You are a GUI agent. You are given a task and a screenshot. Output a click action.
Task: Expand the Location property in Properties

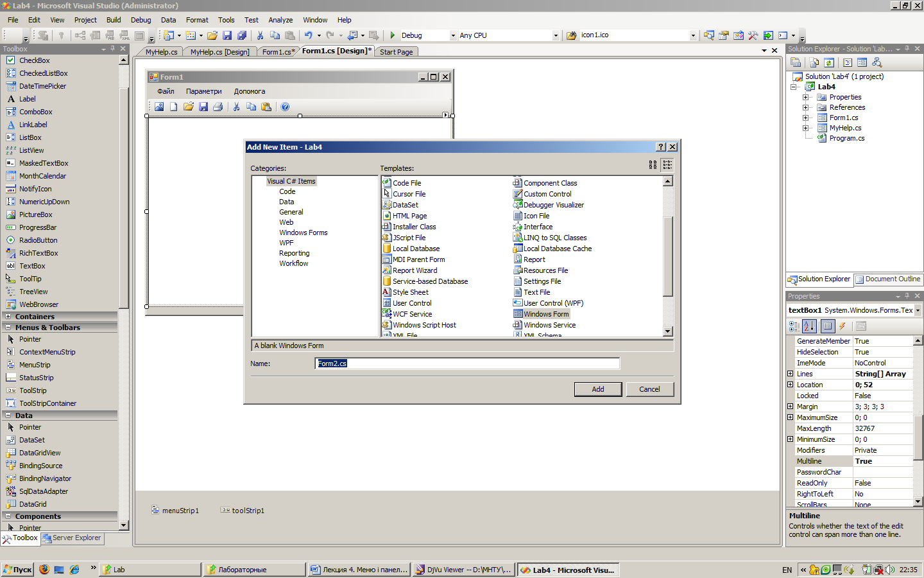tap(791, 385)
